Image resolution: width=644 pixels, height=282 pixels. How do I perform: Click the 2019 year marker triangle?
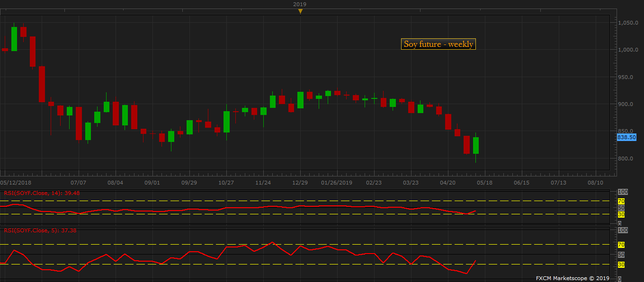[x=300, y=11]
